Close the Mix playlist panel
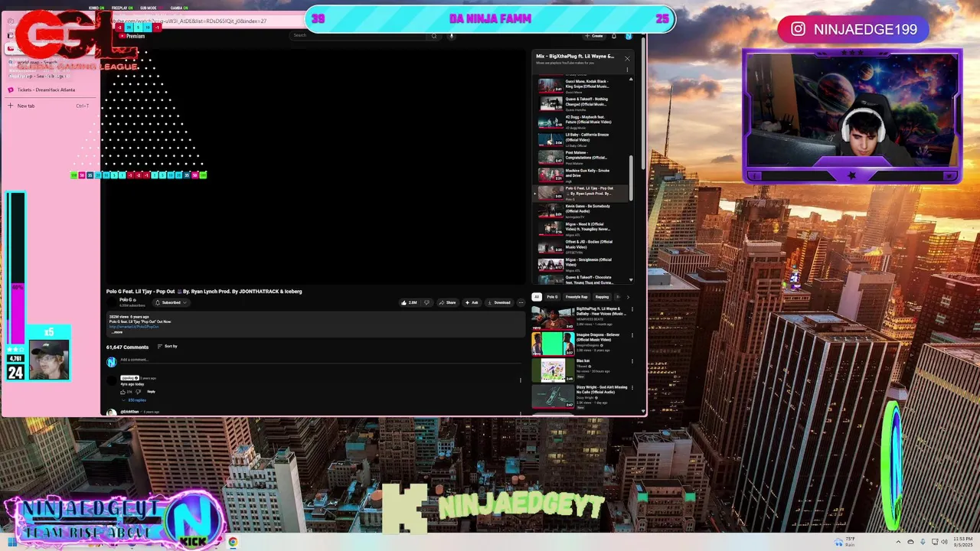 coord(627,58)
